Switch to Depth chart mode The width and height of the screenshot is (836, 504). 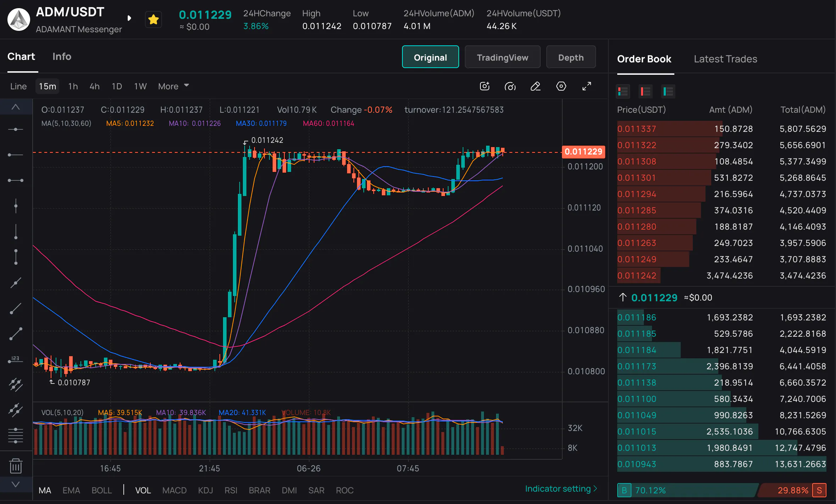[x=571, y=57]
